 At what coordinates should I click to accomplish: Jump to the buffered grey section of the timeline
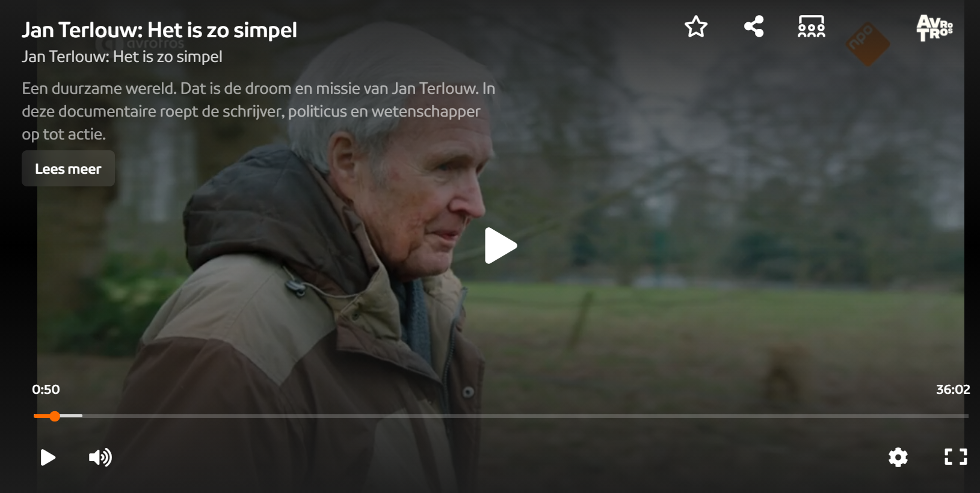click(x=72, y=416)
